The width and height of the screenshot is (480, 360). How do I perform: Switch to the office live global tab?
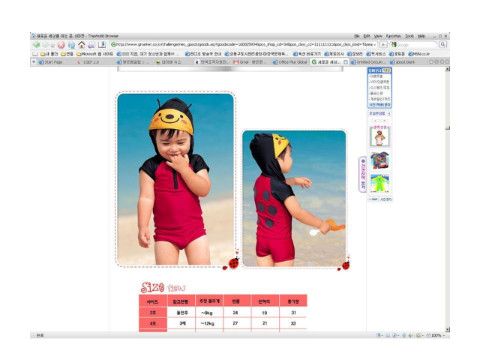click(290, 62)
